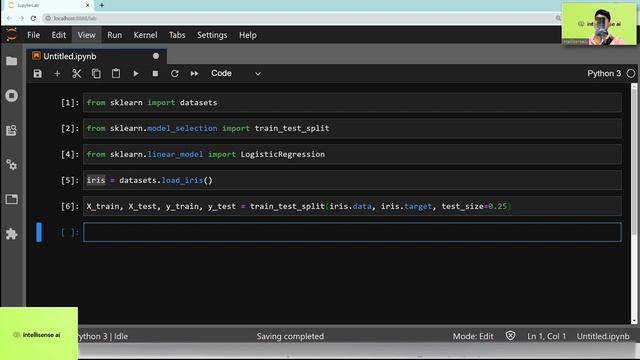This screenshot has height=360, width=640.
Task: Click Saving completed status message
Action: pos(290,336)
